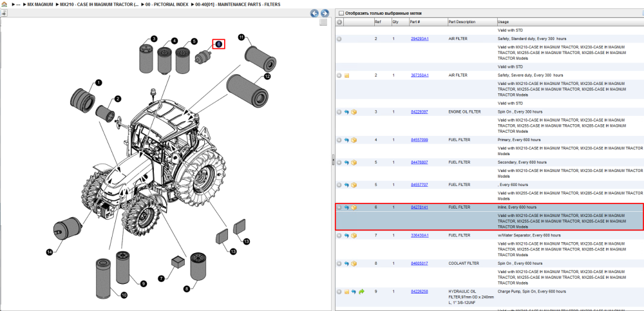The height and width of the screenshot is (311, 644).
Task: Click the panel splitter handle between diagram and list
Action: [333, 160]
